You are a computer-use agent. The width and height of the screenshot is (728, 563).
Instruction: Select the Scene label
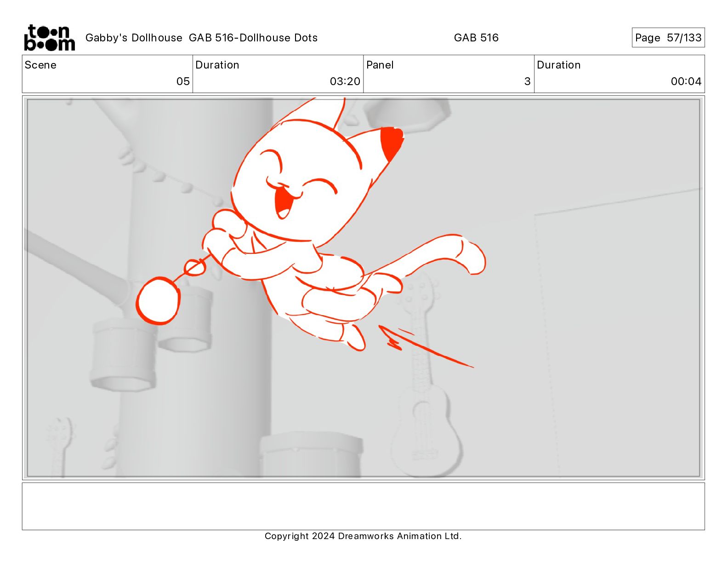point(40,65)
